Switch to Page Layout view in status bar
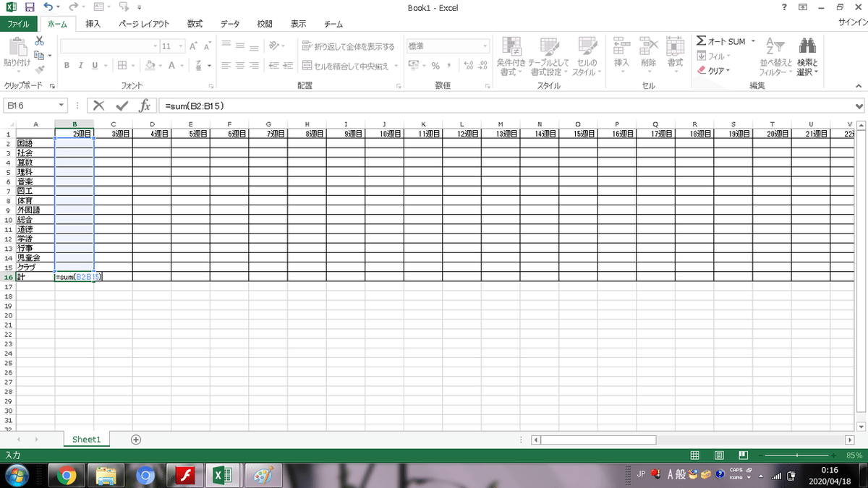Viewport: 868px width, 488px height. click(x=719, y=455)
